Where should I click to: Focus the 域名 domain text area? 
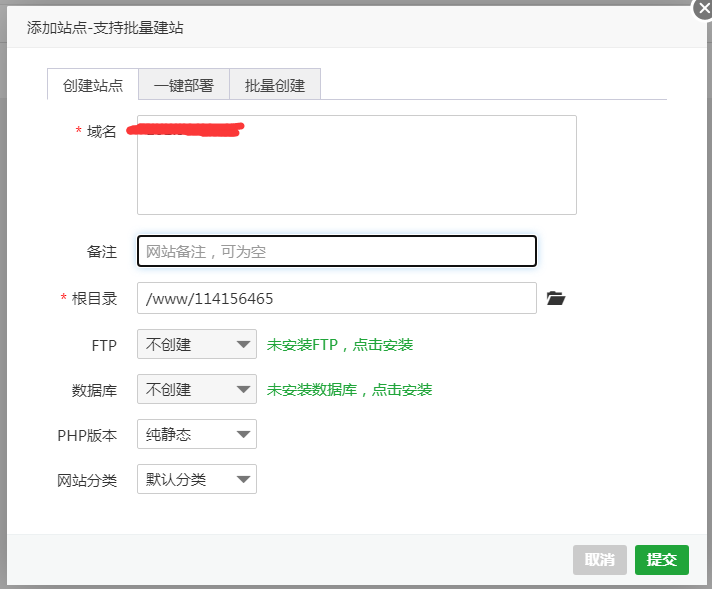(357, 165)
